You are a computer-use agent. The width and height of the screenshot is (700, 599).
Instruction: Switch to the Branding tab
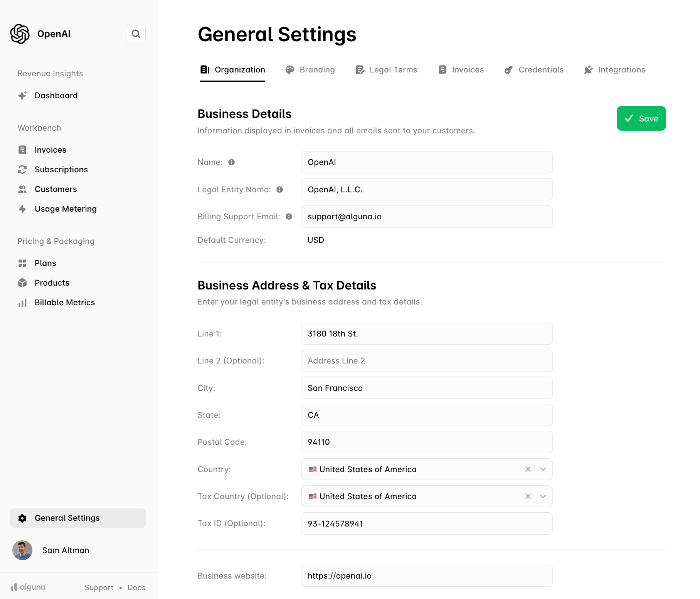[x=310, y=70]
